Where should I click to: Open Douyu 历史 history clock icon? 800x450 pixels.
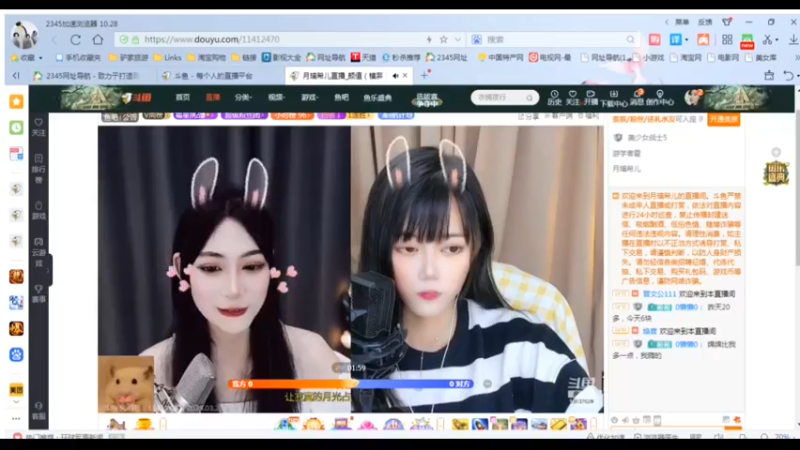click(555, 97)
